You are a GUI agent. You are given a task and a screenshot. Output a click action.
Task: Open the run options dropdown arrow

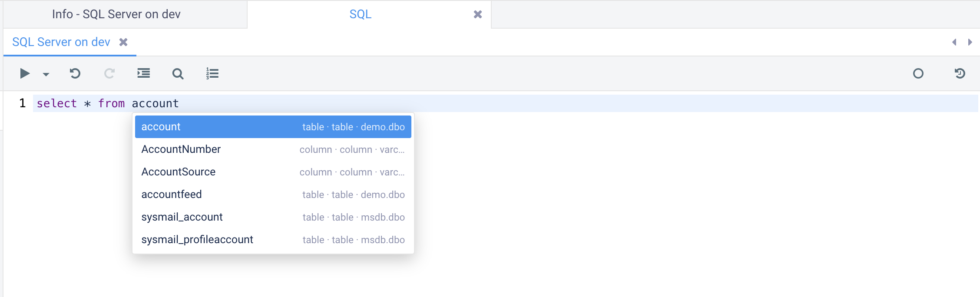pyautogui.click(x=46, y=74)
